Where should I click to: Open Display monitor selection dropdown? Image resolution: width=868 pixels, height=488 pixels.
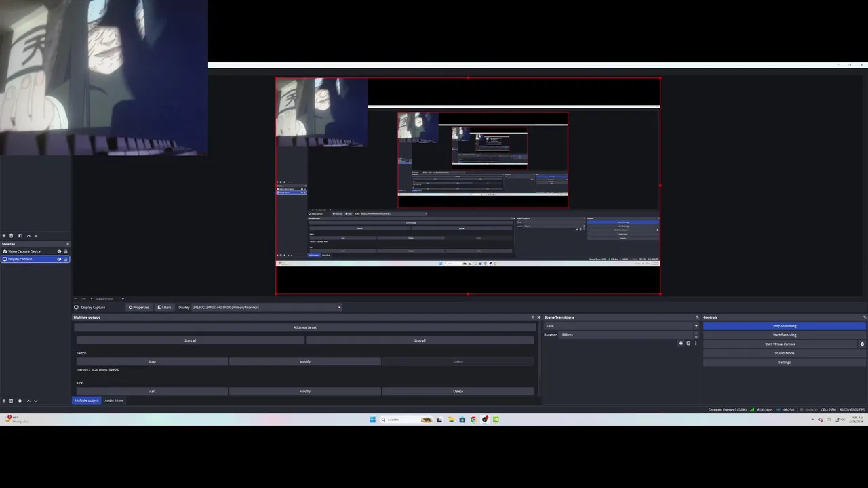pyautogui.click(x=267, y=307)
